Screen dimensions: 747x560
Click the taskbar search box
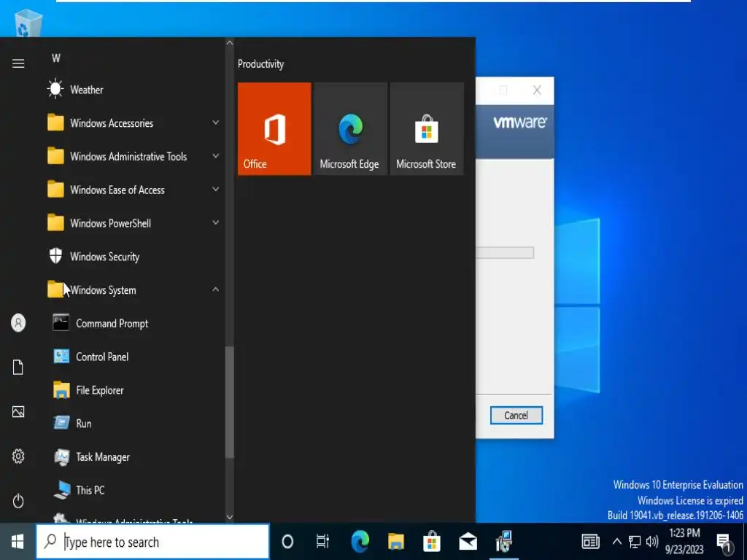153,542
